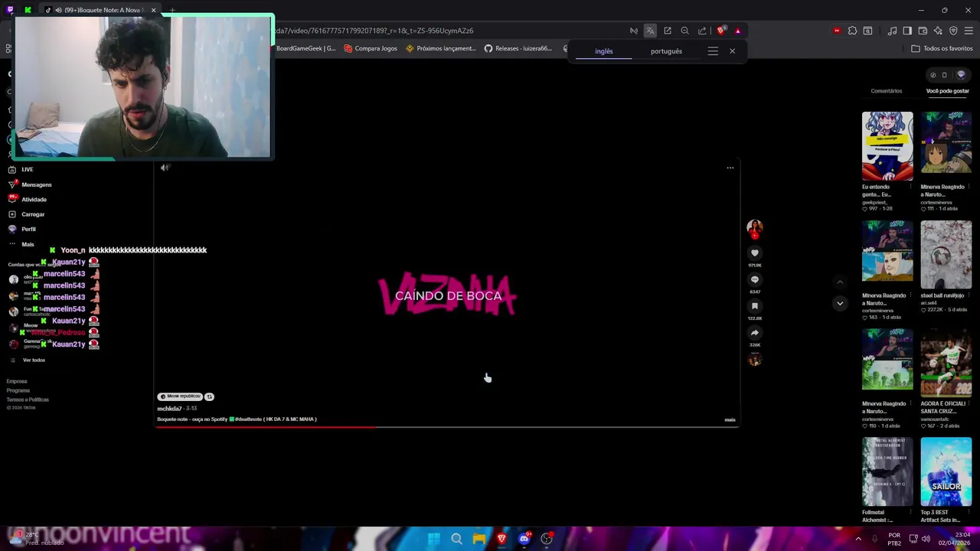Viewport: 980px width, 551px height.
Task: Open the Brave VPN shield icon
Action: point(953,31)
